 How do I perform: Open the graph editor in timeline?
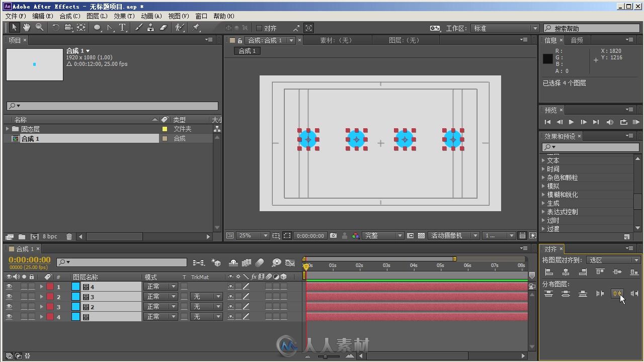tap(290, 262)
